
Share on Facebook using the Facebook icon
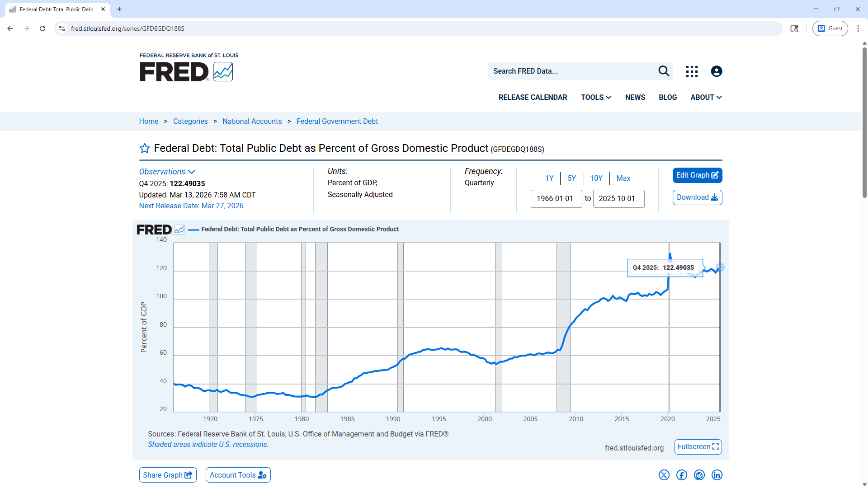[x=681, y=475]
